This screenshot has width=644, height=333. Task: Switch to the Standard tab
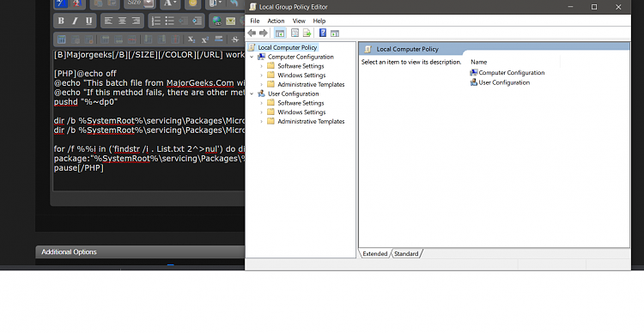[x=406, y=254]
